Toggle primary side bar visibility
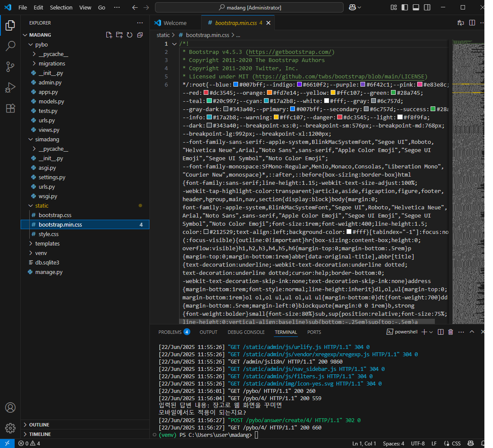This screenshot has width=493, height=448. [405, 8]
